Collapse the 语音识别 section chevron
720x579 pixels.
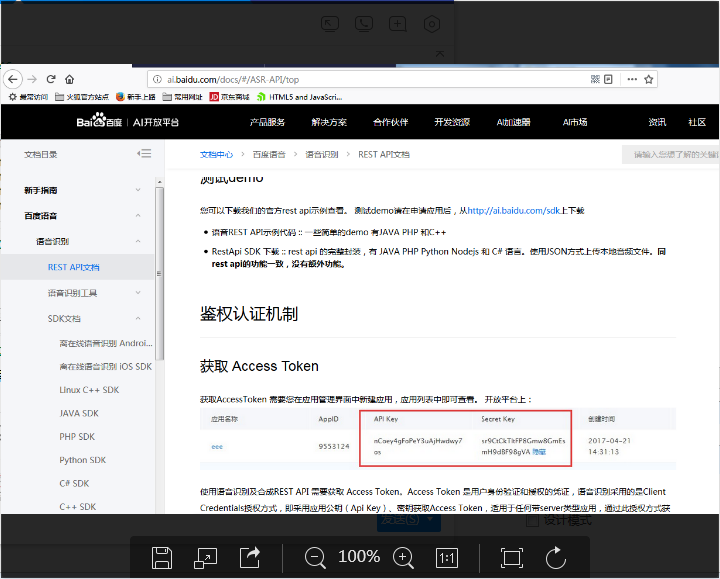click(x=138, y=241)
